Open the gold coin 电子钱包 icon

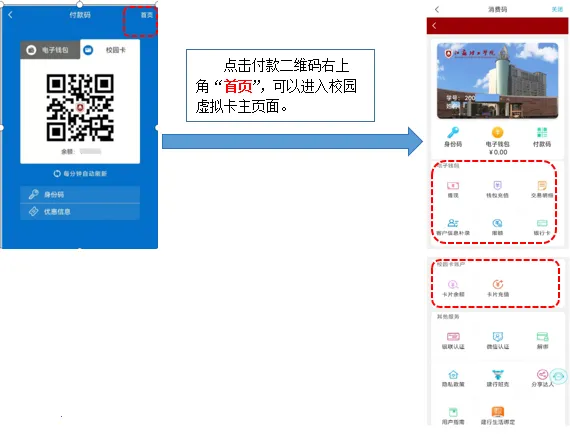point(497,132)
